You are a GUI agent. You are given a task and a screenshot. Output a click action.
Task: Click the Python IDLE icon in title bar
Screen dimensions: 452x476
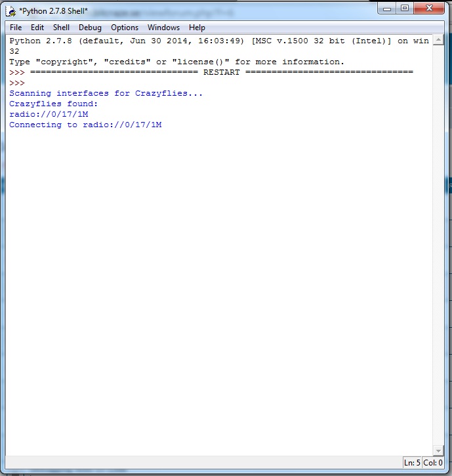click(11, 11)
